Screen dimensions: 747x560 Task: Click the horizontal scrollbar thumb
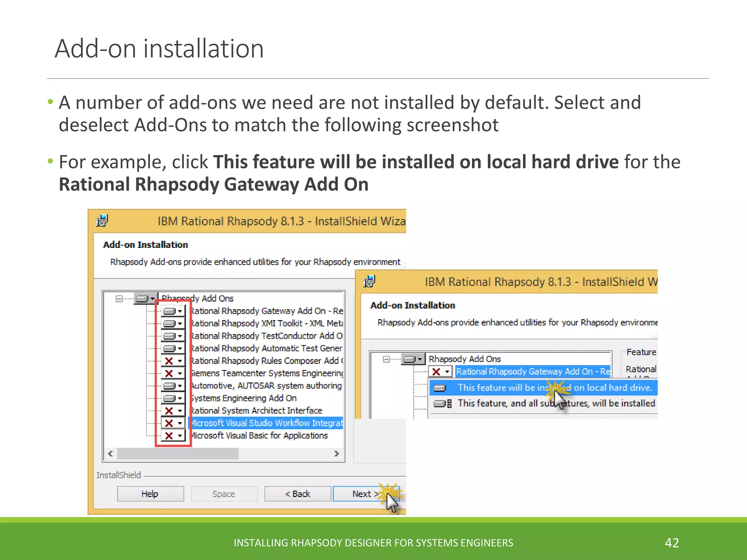(178, 454)
